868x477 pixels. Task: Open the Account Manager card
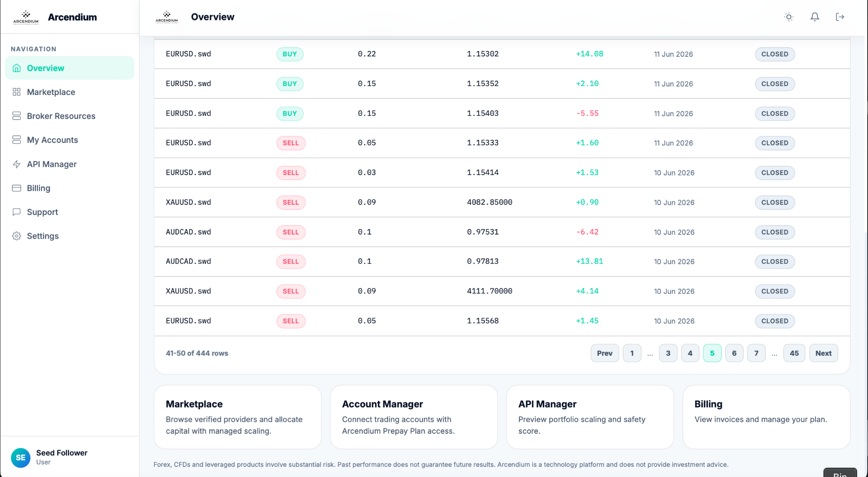click(x=414, y=417)
